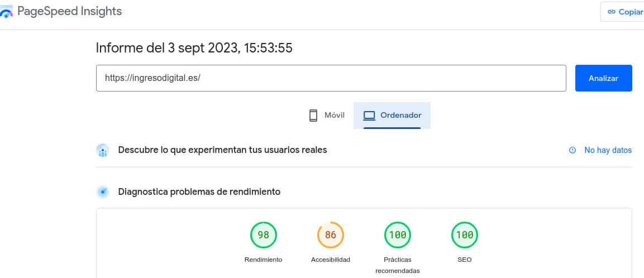The height and width of the screenshot is (278, 644).
Task: Click the Rendimiento label under the gauge
Action: coord(263,260)
